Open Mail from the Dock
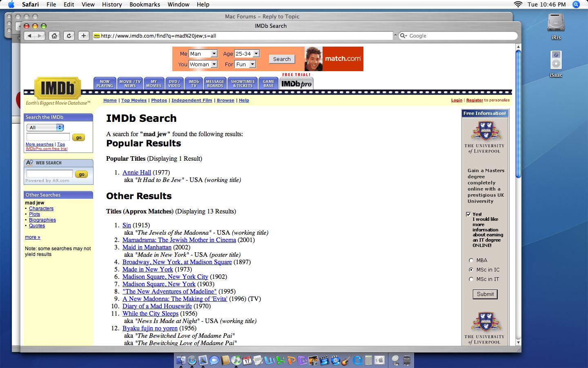The width and height of the screenshot is (588, 368). pos(203,360)
